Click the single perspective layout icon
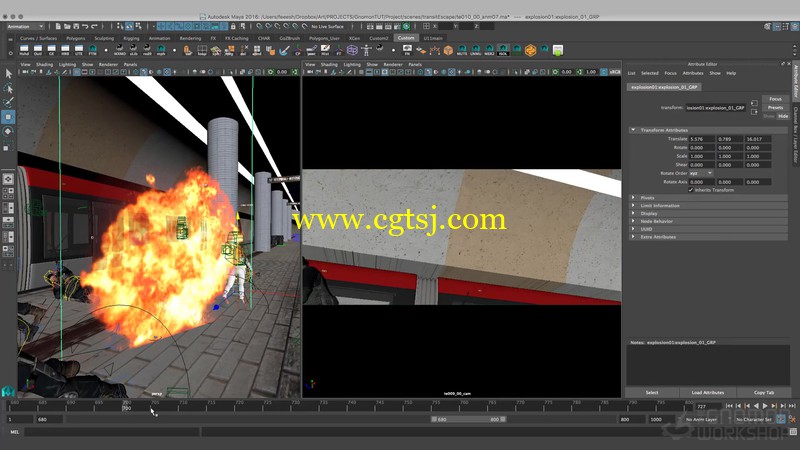800x450 pixels. tap(8, 179)
